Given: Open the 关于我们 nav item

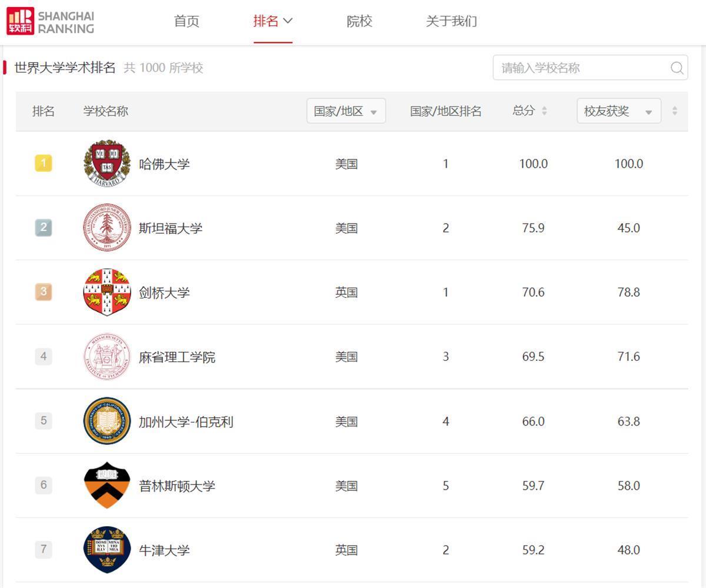Looking at the screenshot, I should [x=451, y=21].
